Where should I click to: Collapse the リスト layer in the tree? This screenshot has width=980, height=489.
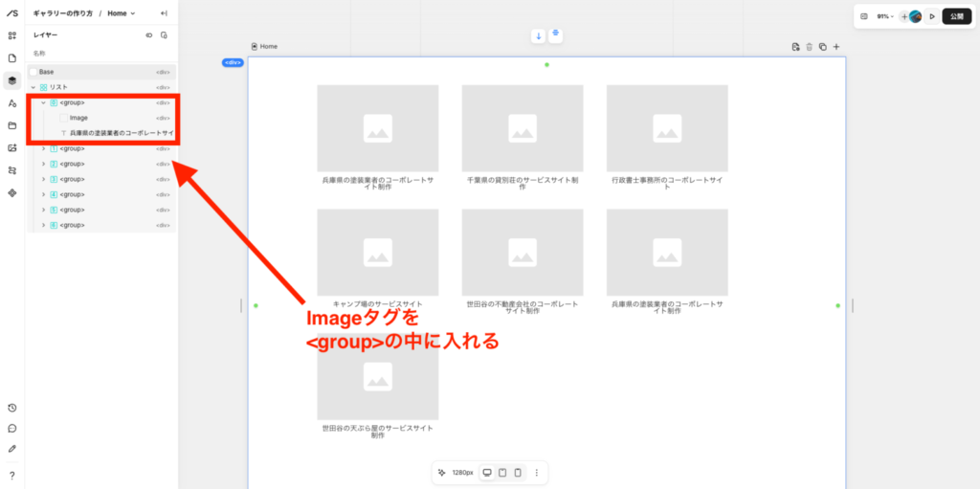tap(33, 87)
